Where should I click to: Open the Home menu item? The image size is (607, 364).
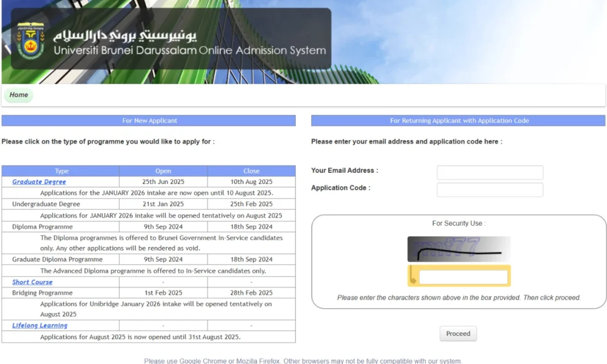(19, 95)
